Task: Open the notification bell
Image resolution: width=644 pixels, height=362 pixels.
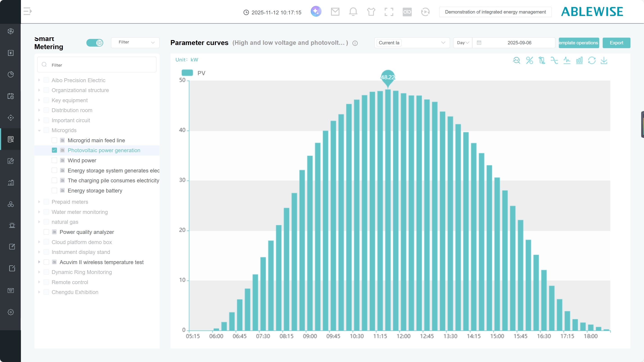Action: click(353, 12)
